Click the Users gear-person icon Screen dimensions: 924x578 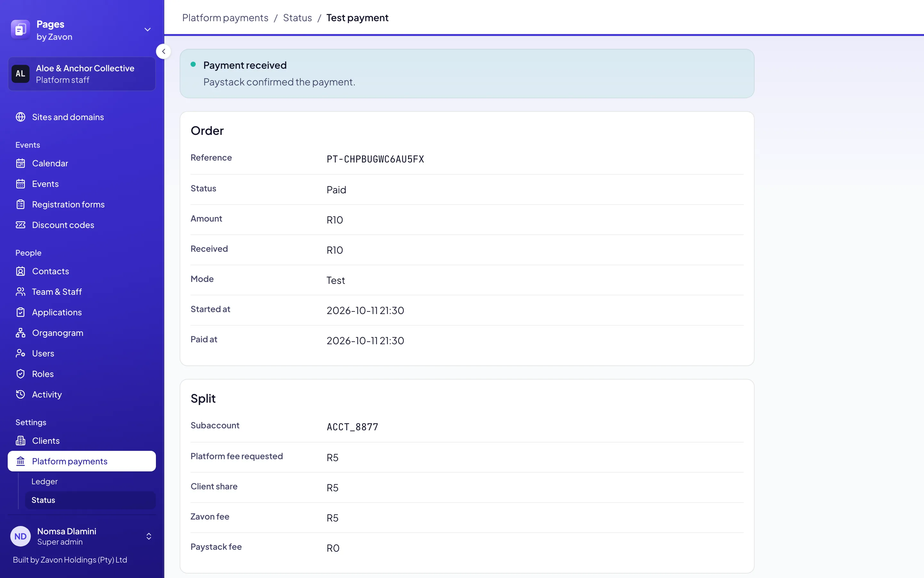pos(21,353)
